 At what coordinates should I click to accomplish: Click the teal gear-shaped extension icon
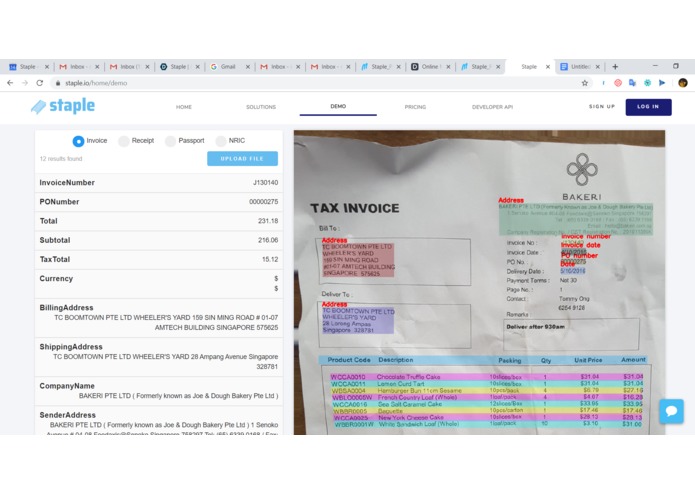tap(648, 83)
